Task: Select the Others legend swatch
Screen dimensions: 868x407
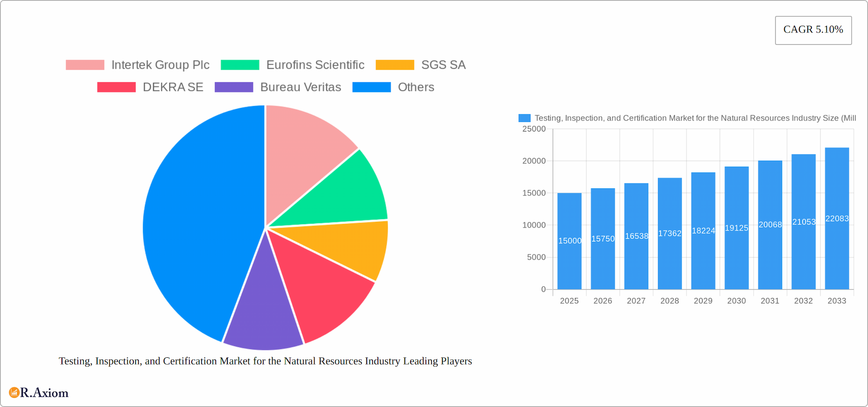Action: (371, 87)
